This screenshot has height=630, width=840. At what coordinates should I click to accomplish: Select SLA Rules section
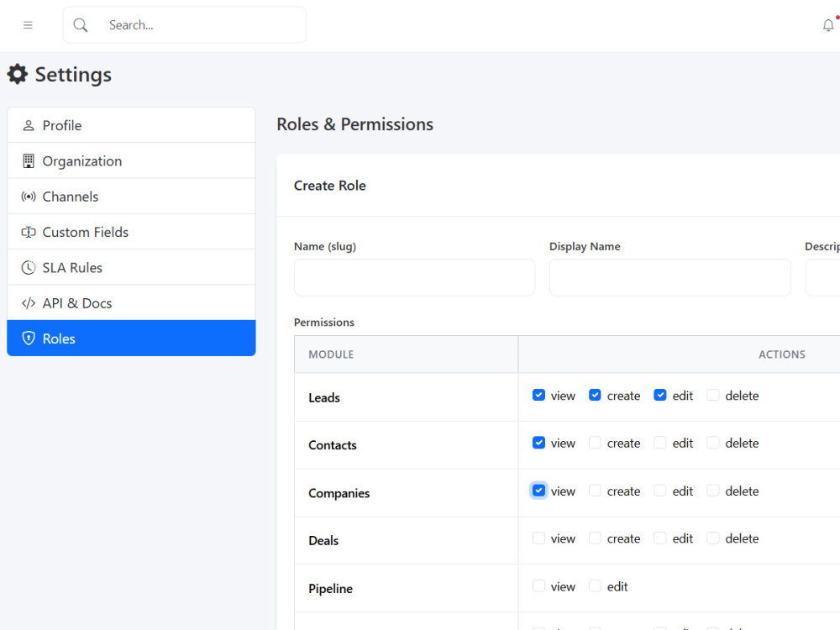[131, 267]
